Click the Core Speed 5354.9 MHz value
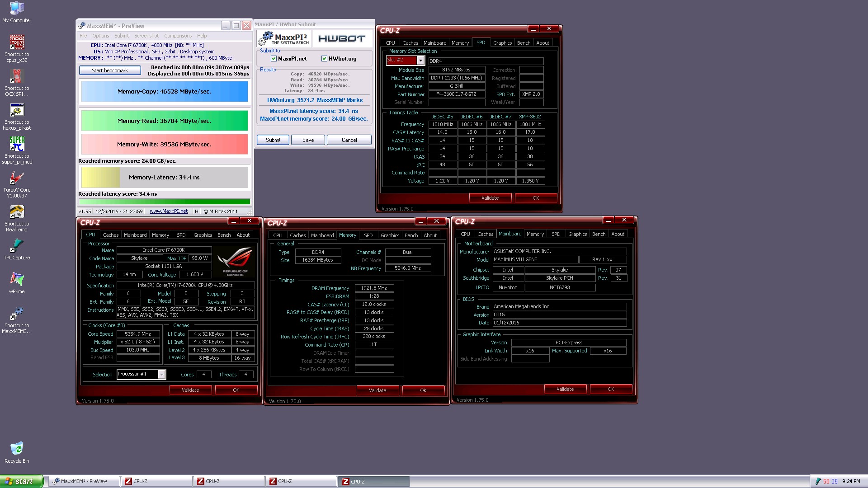Screen dimensions: 868x488 [138, 334]
